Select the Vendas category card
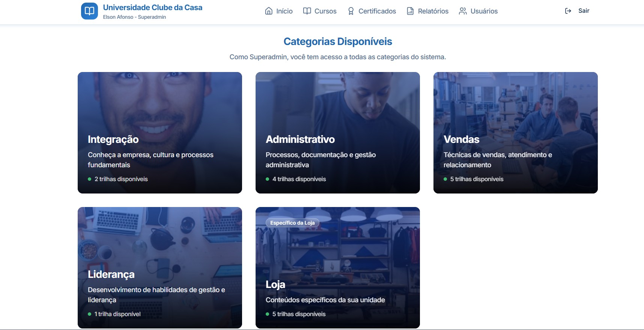The height and width of the screenshot is (330, 644). click(x=516, y=133)
